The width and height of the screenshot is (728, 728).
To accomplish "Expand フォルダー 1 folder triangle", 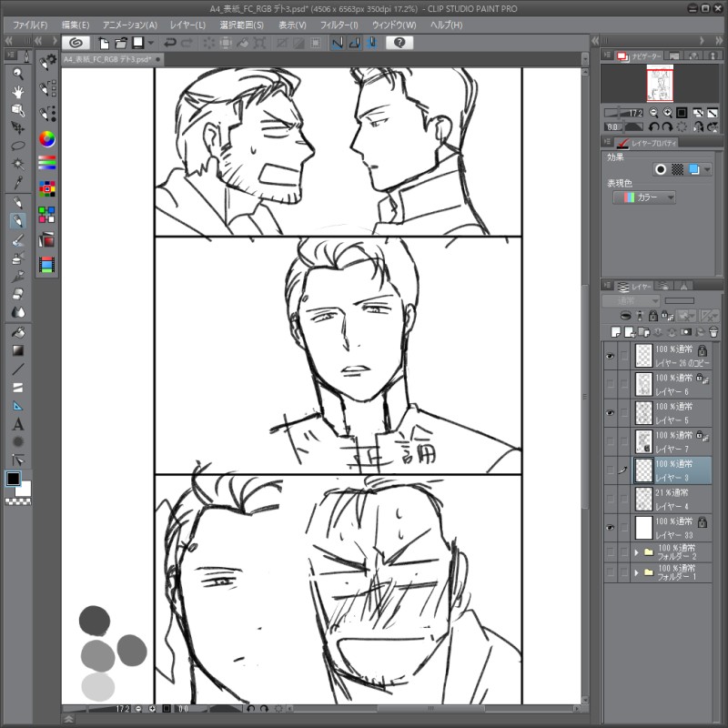I will (636, 573).
